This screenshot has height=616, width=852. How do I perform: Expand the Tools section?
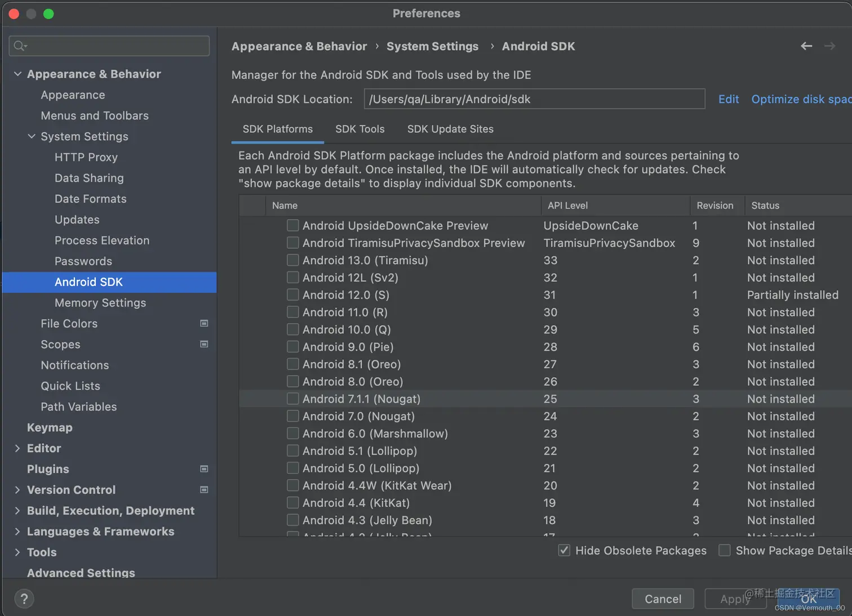[17, 552]
